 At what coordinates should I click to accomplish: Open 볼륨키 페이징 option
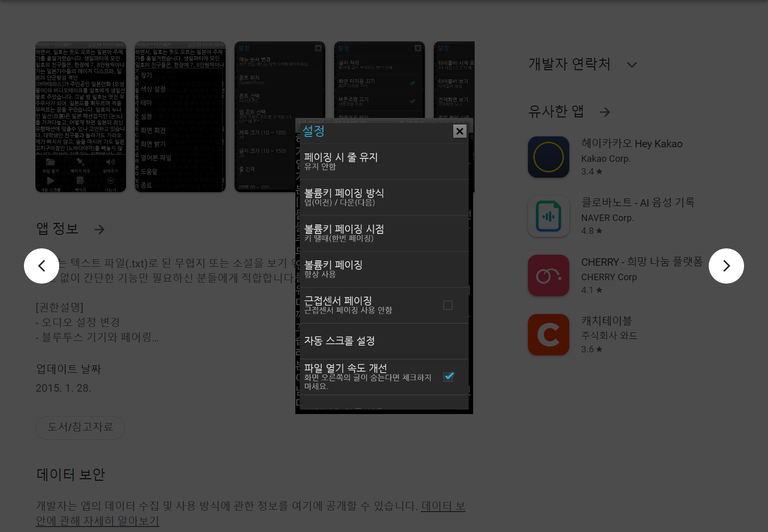point(384,269)
